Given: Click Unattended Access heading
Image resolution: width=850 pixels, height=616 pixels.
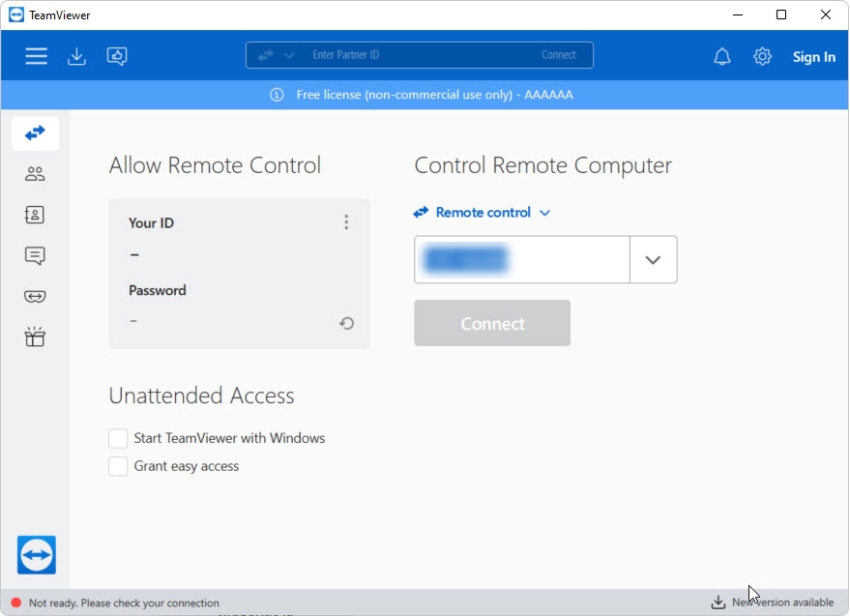Looking at the screenshot, I should (x=202, y=396).
